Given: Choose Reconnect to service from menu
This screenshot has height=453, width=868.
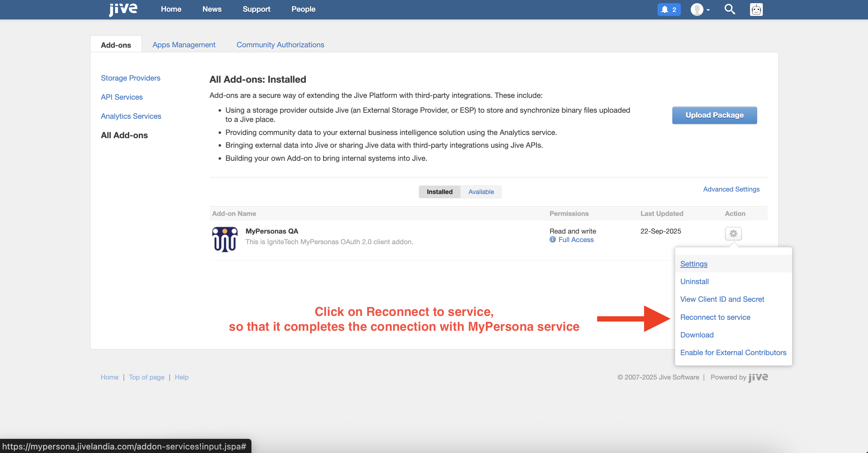Looking at the screenshot, I should [x=715, y=317].
